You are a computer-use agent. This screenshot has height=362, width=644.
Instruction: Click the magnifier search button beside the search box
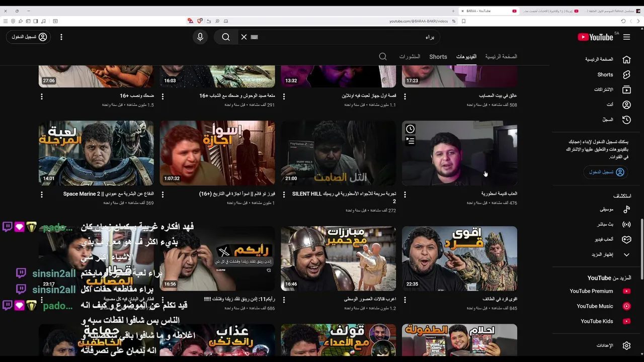226,37
